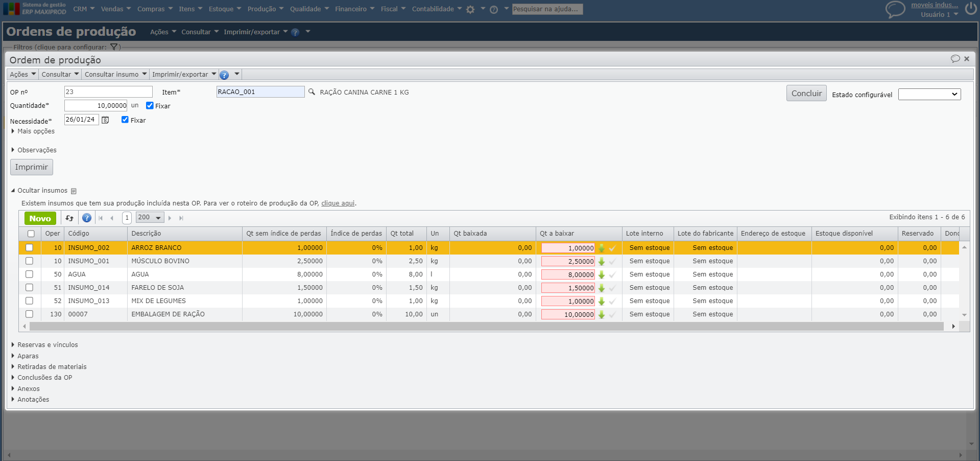Open comment bubble in Ordem de produção dialog
Viewport: 980px width, 461px height.
955,59
